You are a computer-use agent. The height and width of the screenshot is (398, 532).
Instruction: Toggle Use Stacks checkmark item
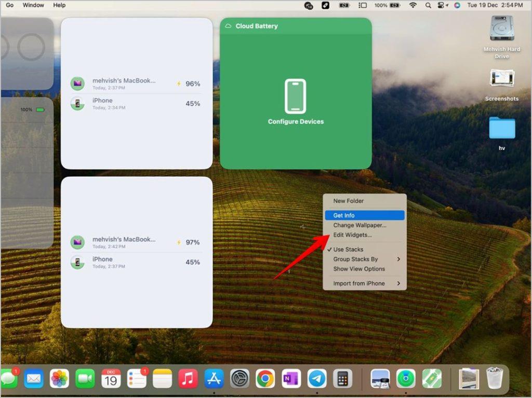click(x=365, y=249)
